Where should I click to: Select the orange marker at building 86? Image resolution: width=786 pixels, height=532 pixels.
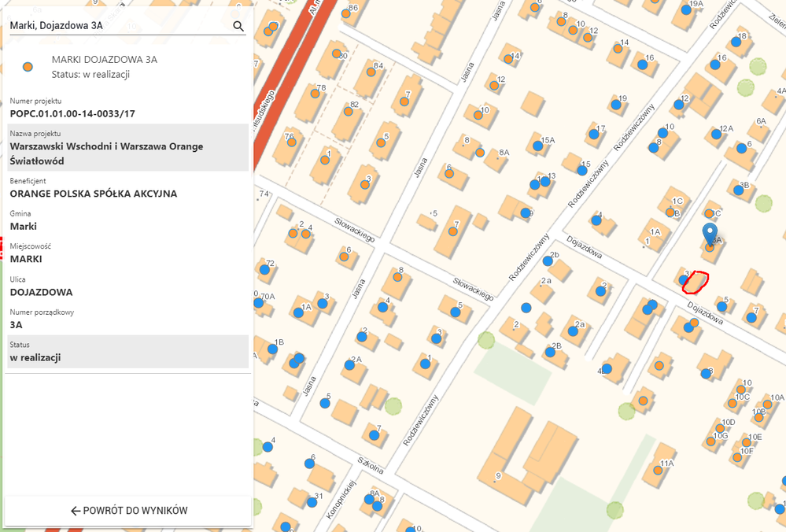pos(345,14)
